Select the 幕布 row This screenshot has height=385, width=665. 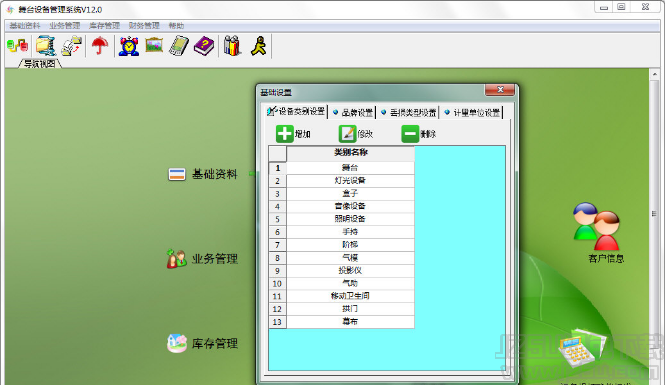(350, 322)
